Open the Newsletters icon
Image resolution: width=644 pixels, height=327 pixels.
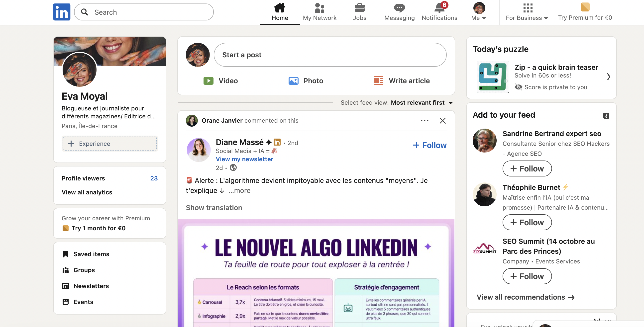pos(66,286)
